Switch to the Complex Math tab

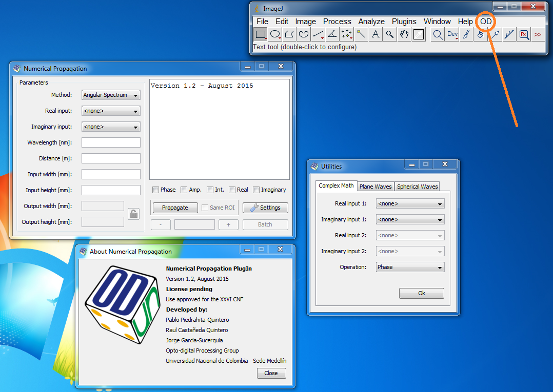(x=336, y=185)
